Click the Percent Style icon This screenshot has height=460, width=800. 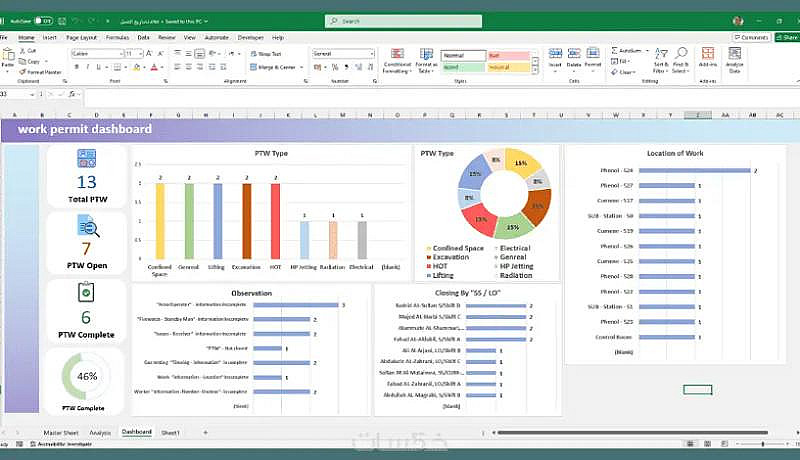(335, 67)
